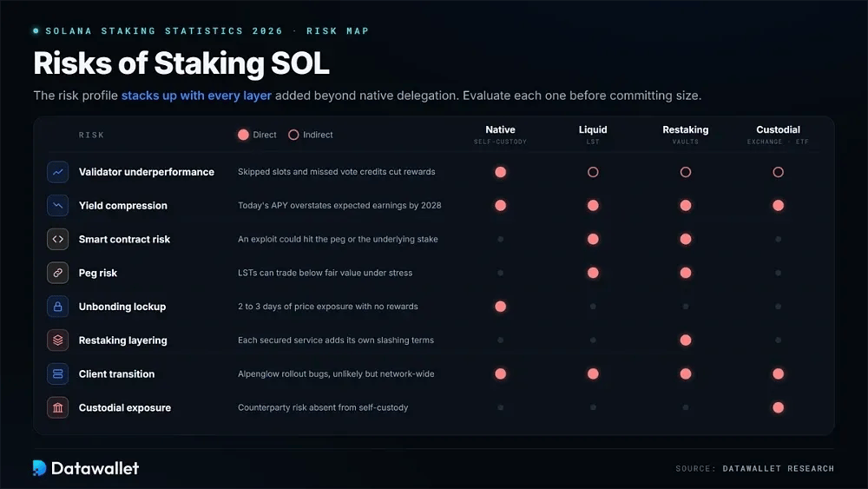Click the Datawallet brand name text

tap(95, 468)
